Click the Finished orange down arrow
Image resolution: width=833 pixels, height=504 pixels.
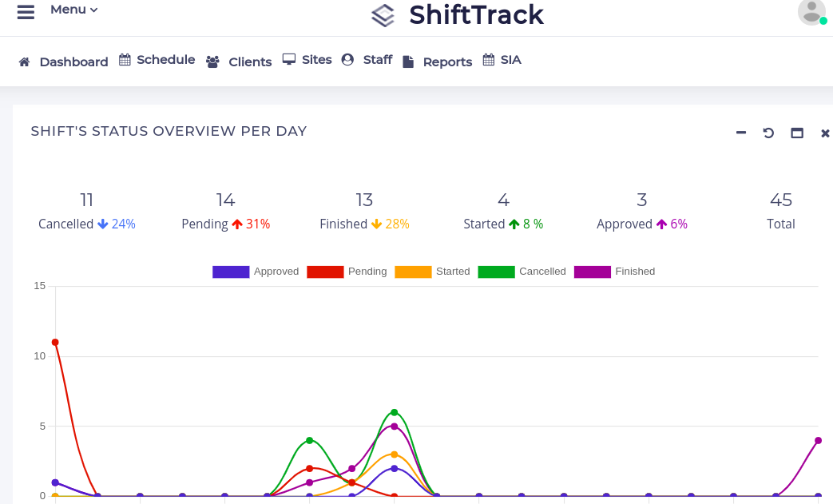pos(377,224)
